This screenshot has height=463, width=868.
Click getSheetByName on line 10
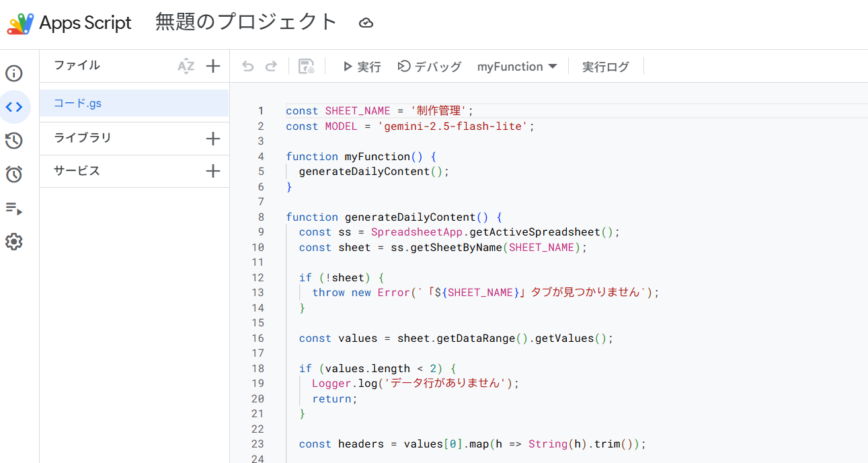[456, 248]
